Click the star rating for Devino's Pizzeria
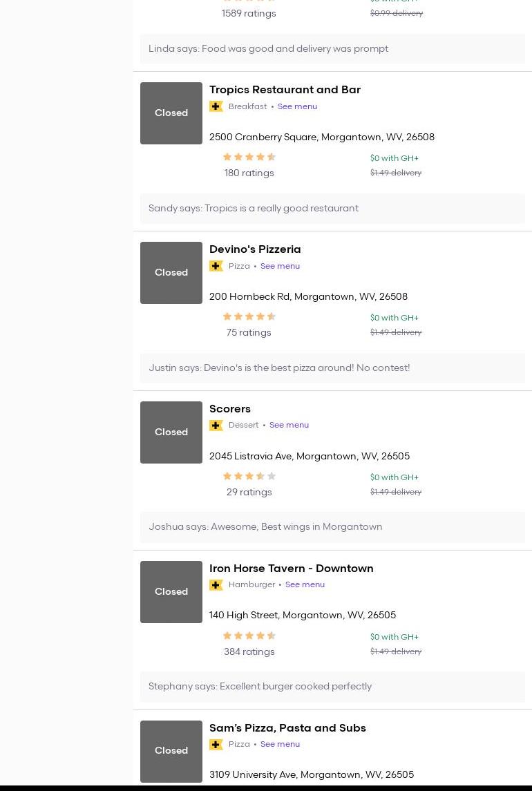 click(249, 317)
